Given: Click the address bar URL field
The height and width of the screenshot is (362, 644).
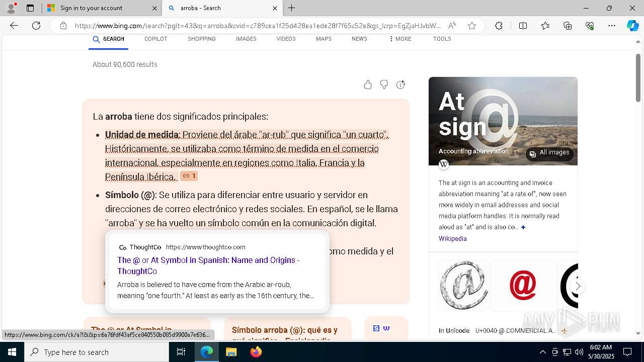Looking at the screenshot, I should point(258,26).
